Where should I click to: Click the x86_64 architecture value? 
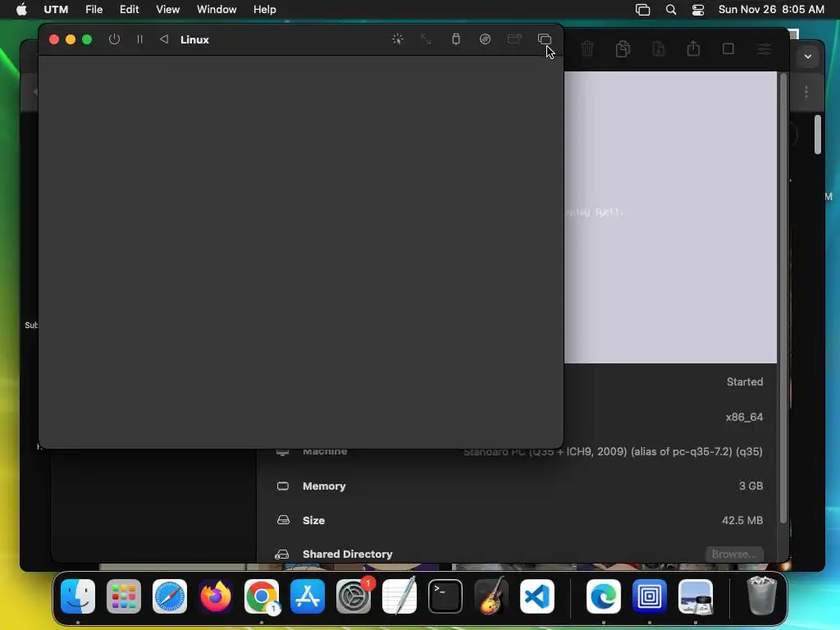(x=744, y=417)
